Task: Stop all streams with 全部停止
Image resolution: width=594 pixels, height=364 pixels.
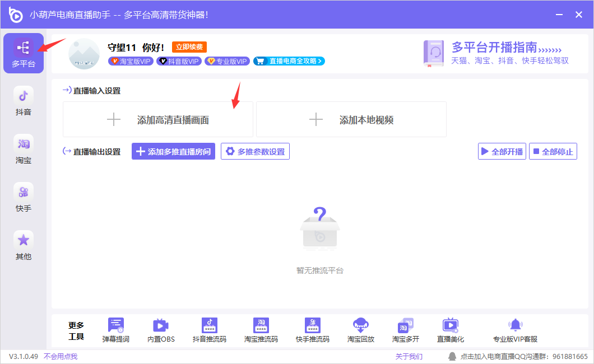Action: (553, 152)
